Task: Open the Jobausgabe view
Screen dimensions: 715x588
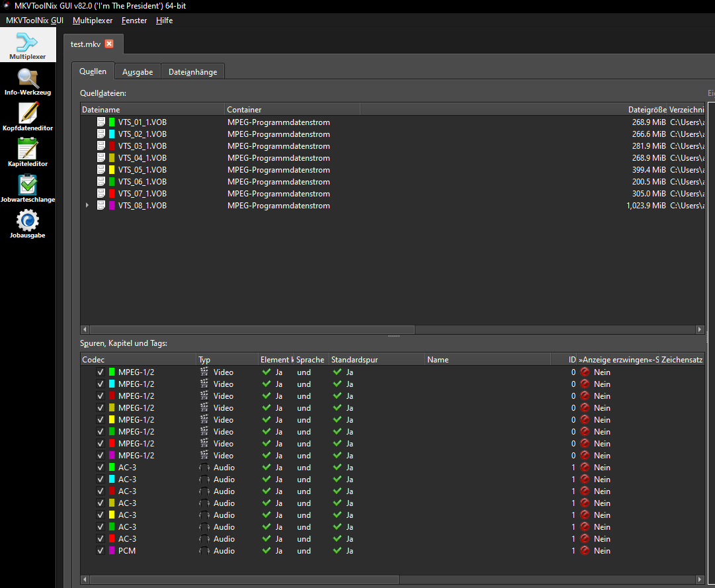Action: click(28, 224)
